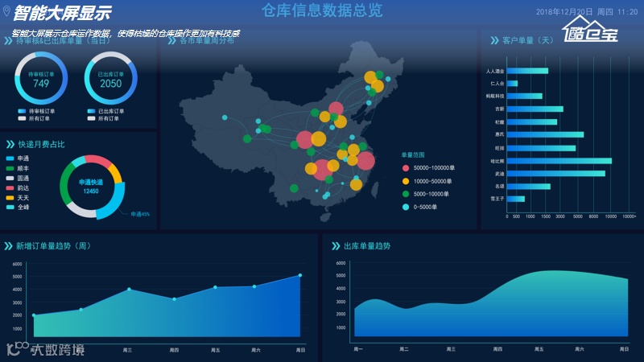Viewport: 644px width, 362px height.
Task: Click the 顺丰 green legend swatch
Action: click(x=10, y=168)
